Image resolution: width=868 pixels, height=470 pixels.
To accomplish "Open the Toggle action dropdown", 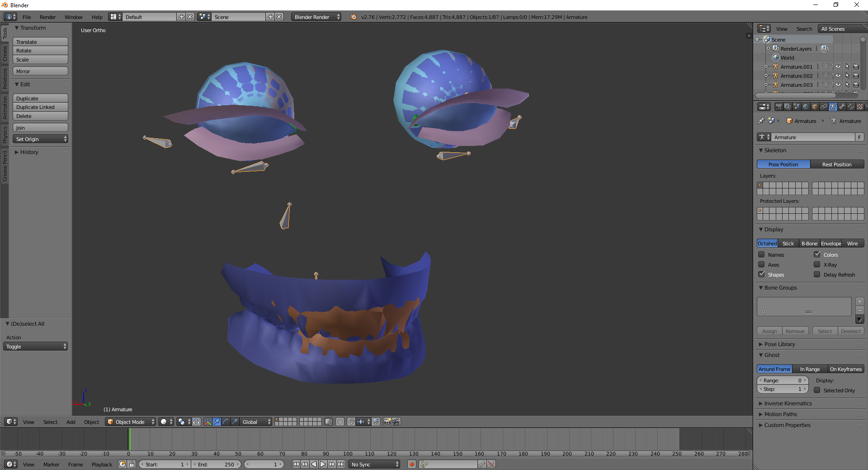I will pyautogui.click(x=35, y=347).
